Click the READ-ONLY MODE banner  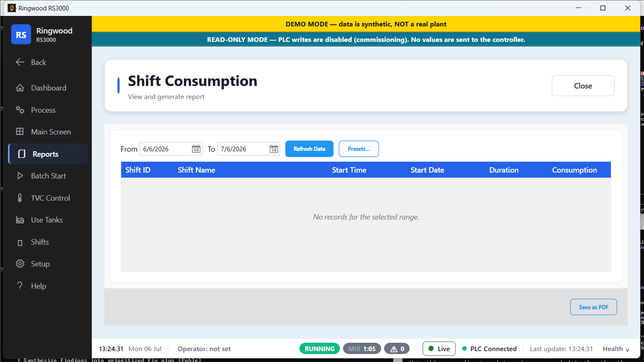(366, 39)
